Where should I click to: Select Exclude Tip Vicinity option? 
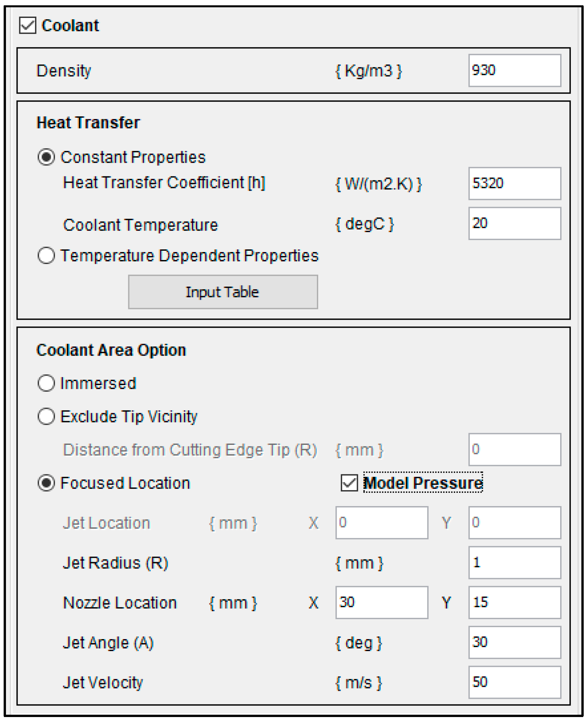46,416
